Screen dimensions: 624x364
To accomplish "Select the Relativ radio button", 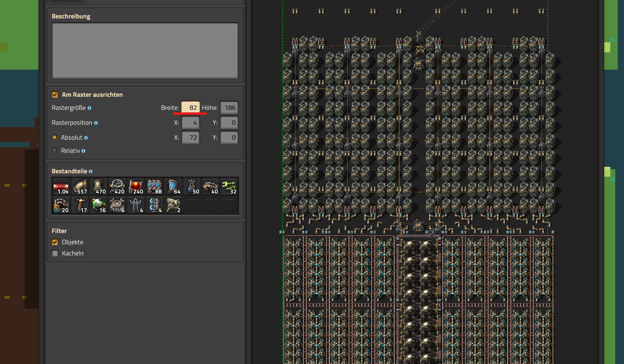I will pyautogui.click(x=54, y=150).
